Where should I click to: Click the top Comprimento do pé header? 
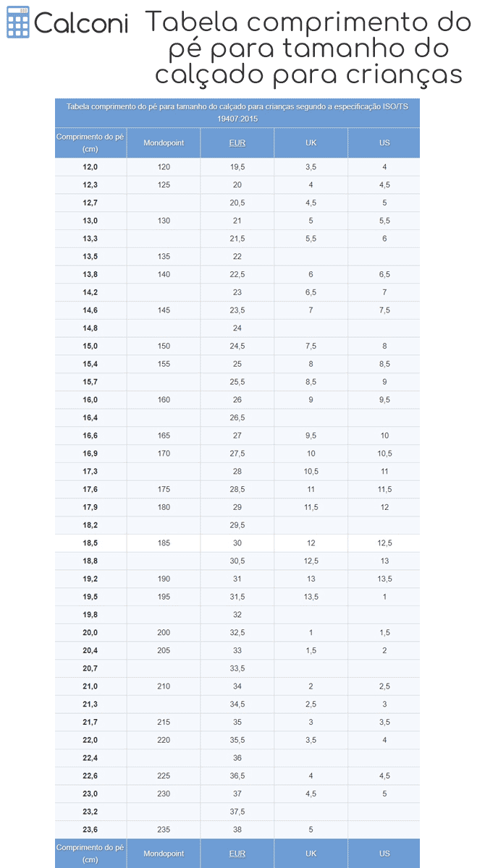click(x=90, y=143)
